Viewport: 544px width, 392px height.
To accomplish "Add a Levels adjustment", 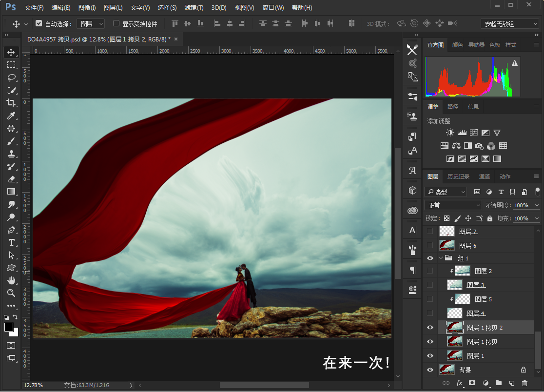I will pos(462,133).
